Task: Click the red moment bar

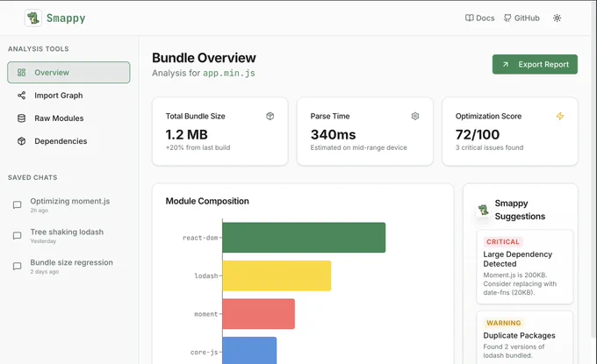Action: coord(258,314)
